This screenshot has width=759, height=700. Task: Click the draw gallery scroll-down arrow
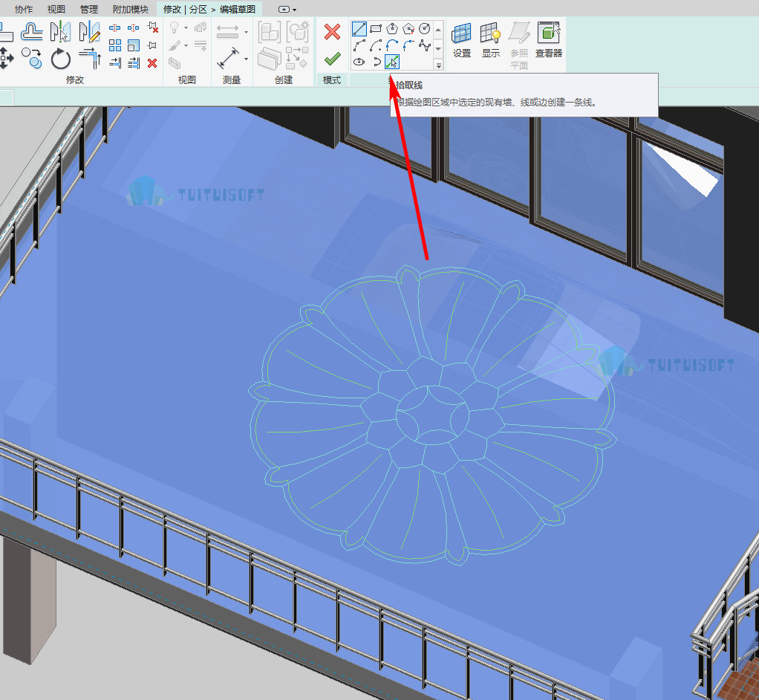click(x=438, y=48)
